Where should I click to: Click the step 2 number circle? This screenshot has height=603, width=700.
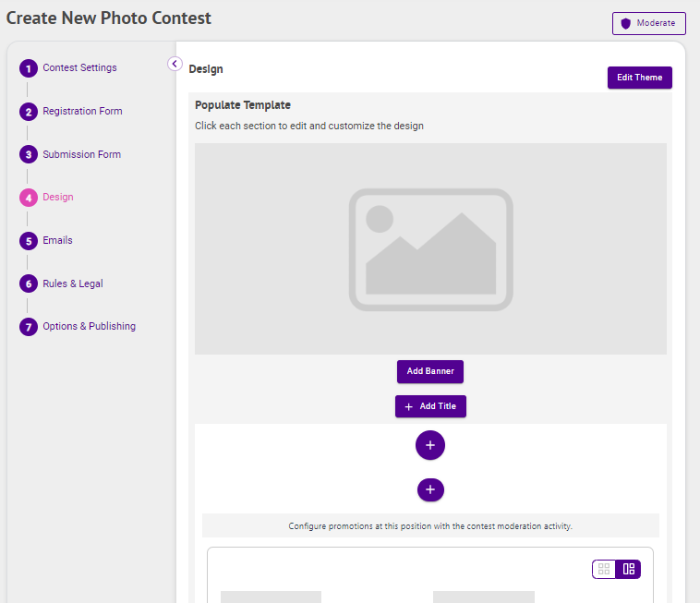point(29,112)
